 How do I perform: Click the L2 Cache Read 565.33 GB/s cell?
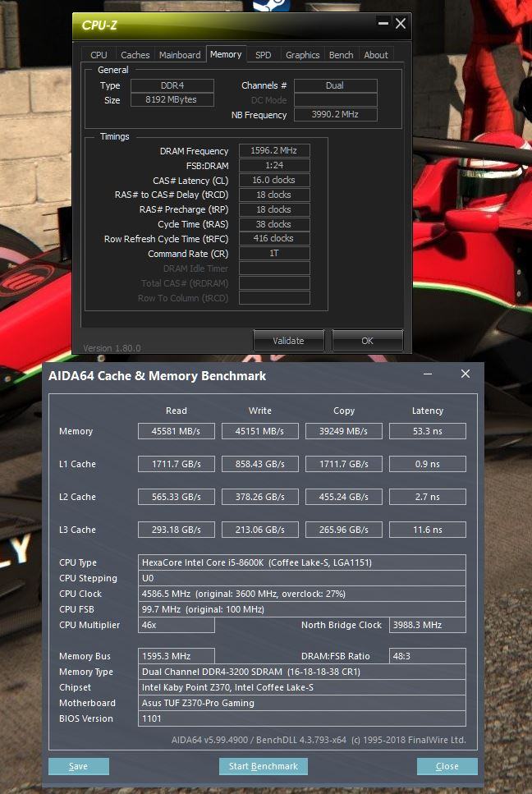tap(177, 497)
